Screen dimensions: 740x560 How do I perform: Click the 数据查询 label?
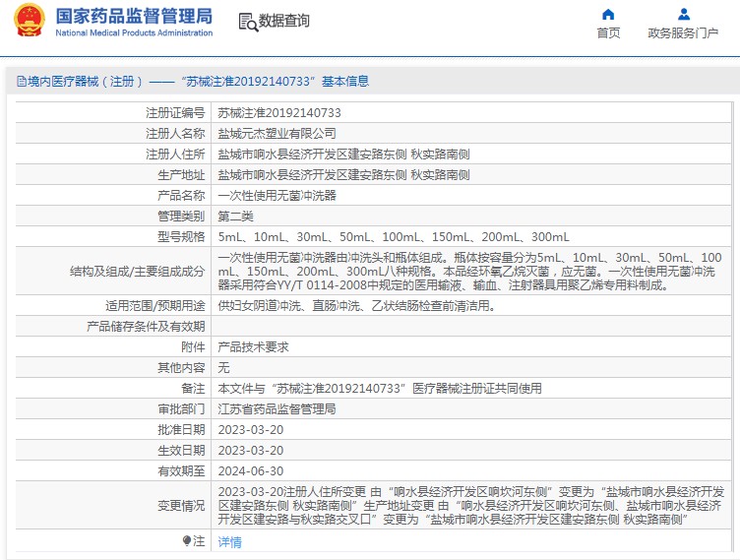(283, 21)
